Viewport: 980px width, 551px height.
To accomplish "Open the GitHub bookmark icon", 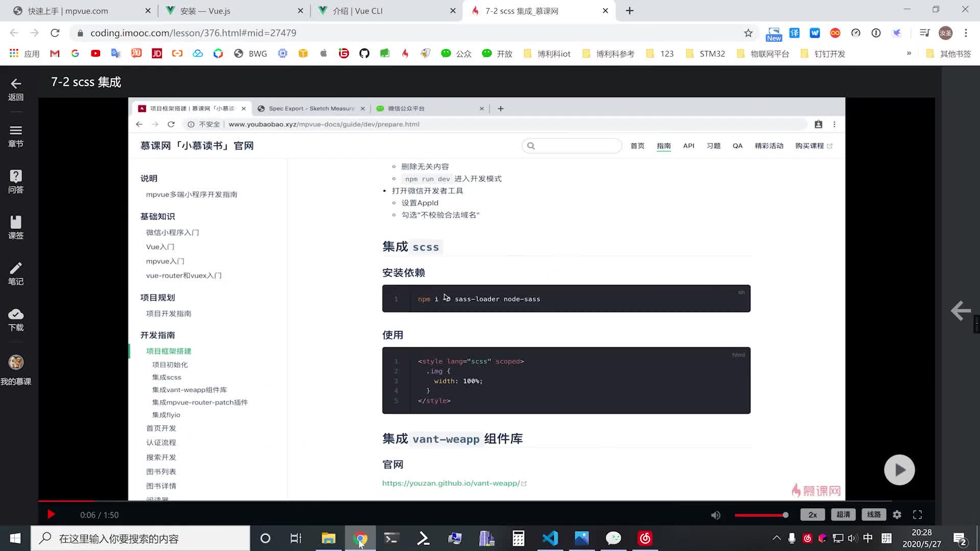I will 364,54.
